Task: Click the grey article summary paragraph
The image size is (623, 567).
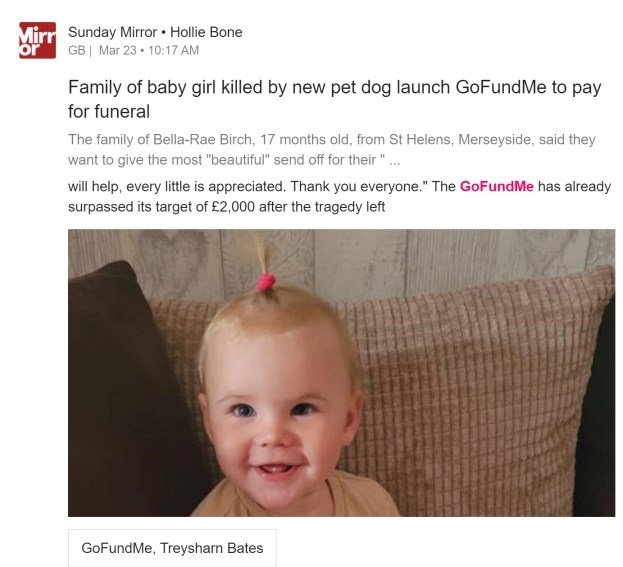Action: pyautogui.click(x=332, y=150)
